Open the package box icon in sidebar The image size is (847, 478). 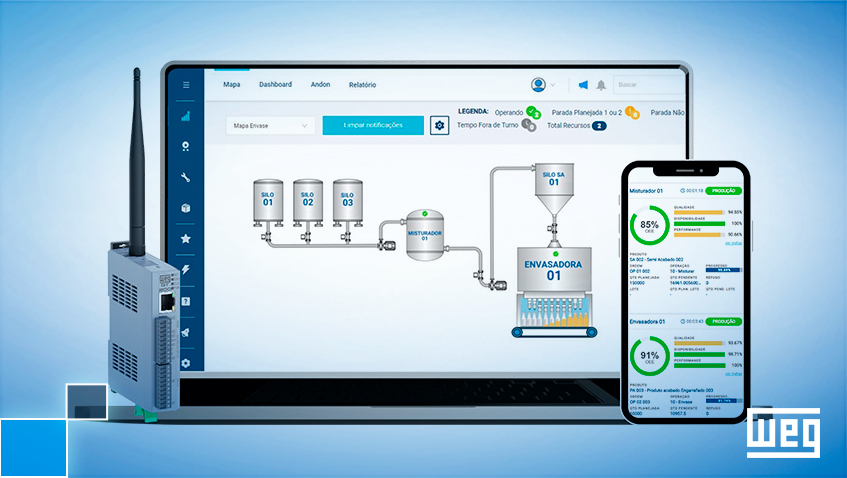186,208
